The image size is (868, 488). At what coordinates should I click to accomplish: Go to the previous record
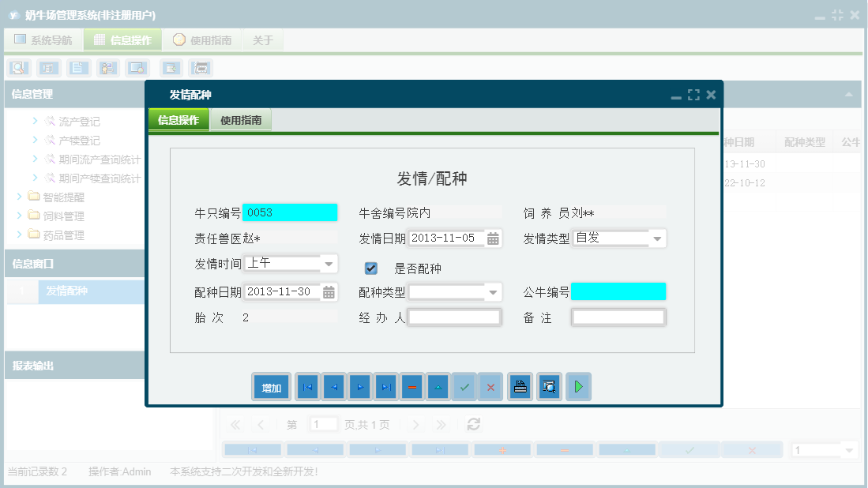(333, 386)
